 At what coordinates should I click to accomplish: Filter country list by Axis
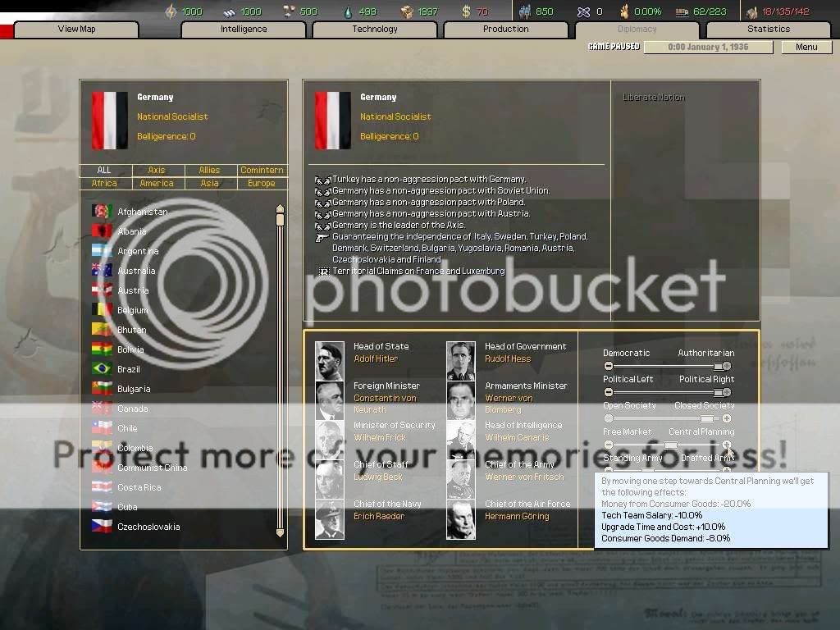point(157,171)
